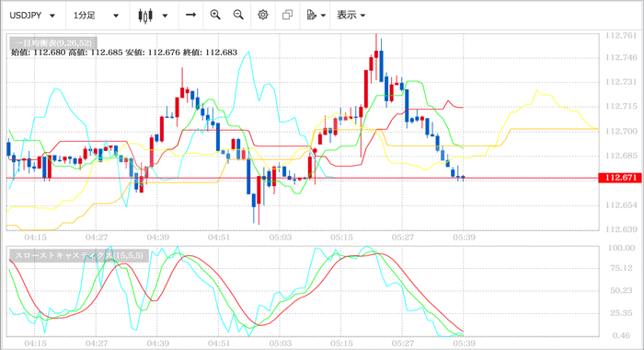Viewport: 644px width, 350px height.
Task: Click the スローストキャスティクス(15,5,5) indicator label
Action: point(79,255)
